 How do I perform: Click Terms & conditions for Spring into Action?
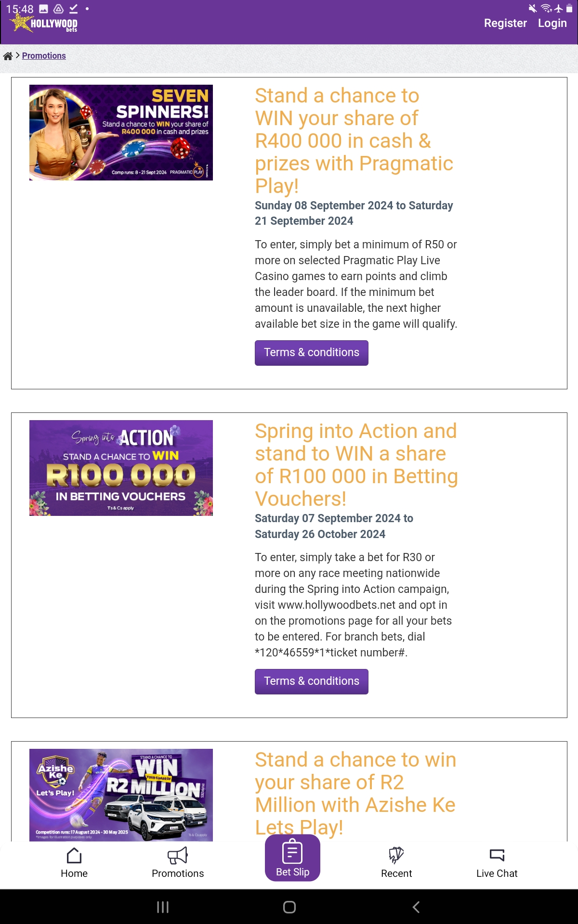311,681
